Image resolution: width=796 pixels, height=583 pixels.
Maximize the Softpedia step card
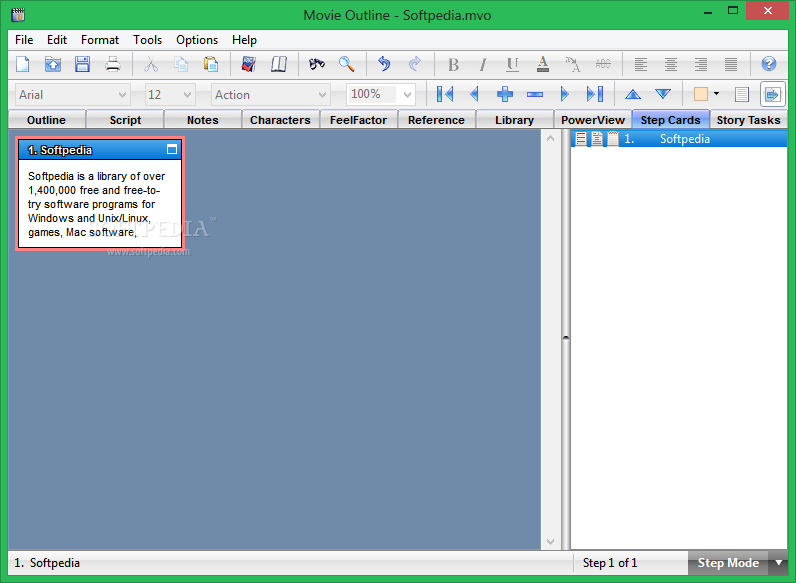pos(172,149)
